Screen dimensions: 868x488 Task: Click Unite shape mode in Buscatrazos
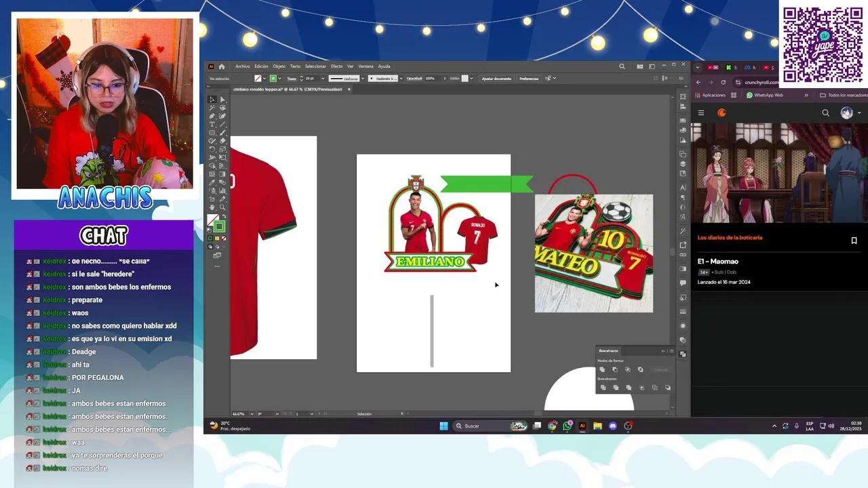tap(602, 369)
